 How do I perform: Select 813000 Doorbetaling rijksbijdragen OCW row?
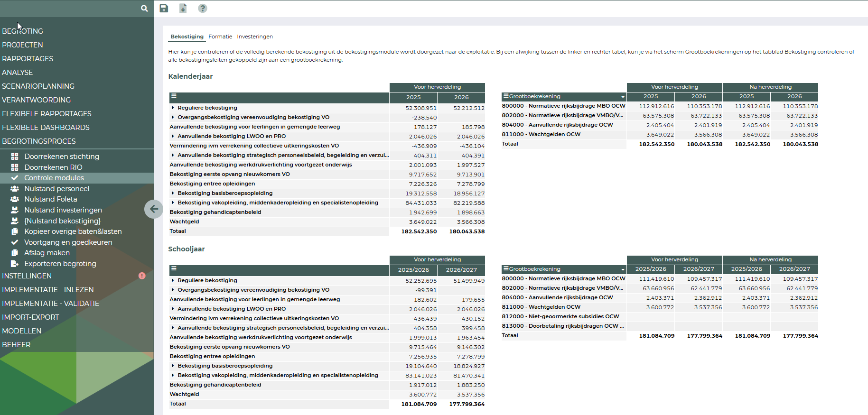point(563,326)
